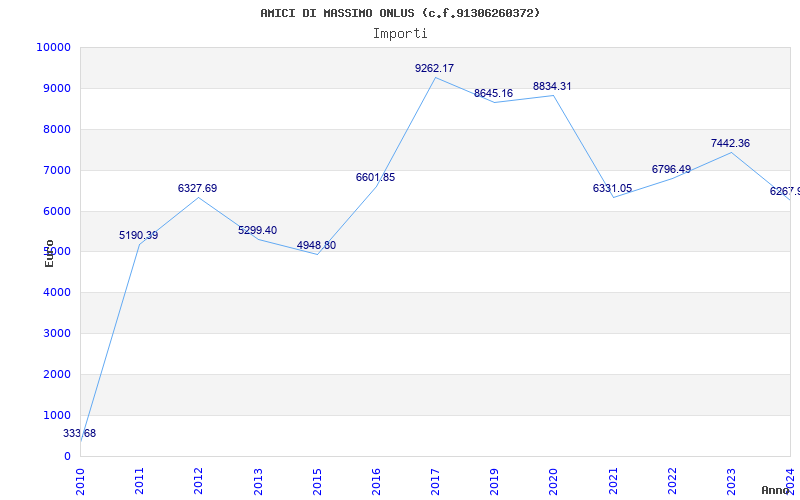Click the 2020 x-axis year label

pyautogui.click(x=554, y=481)
